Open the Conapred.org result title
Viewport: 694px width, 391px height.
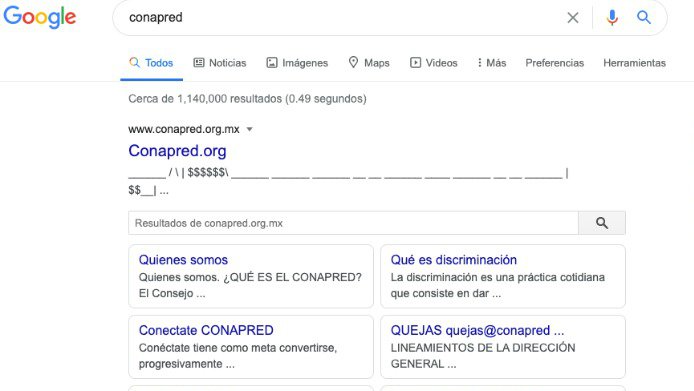click(x=177, y=151)
